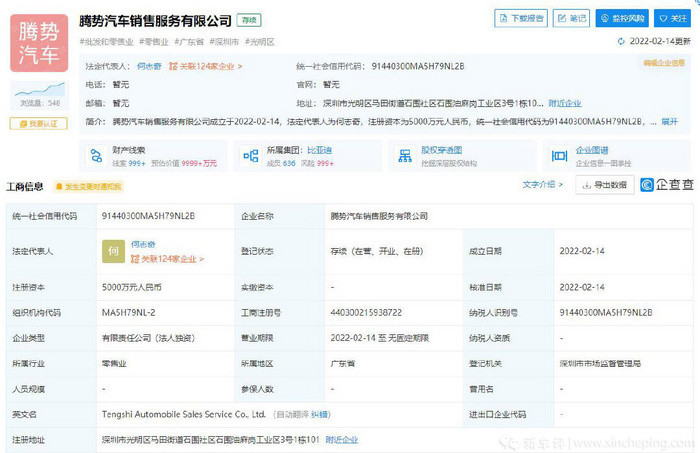The image size is (700, 453).
Task: Click 监控风险 button
Action: point(622,18)
